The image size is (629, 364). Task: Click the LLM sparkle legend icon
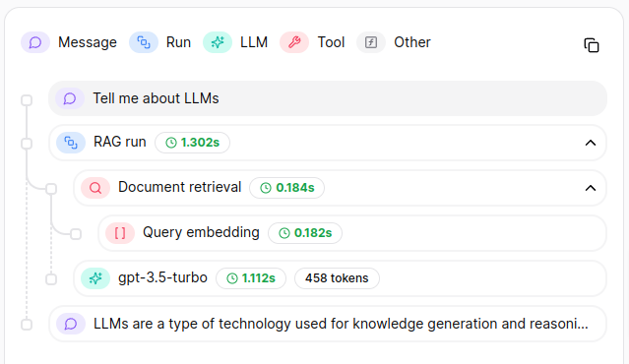click(218, 42)
